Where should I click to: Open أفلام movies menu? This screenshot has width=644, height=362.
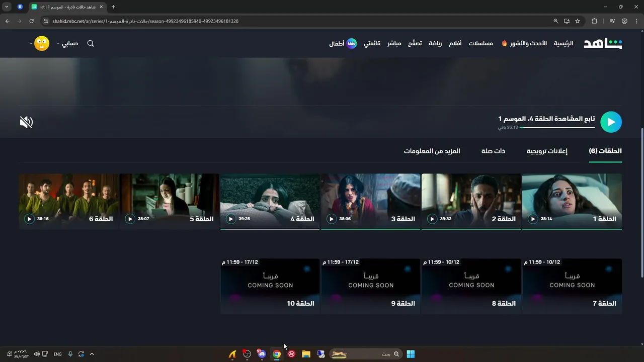click(455, 43)
